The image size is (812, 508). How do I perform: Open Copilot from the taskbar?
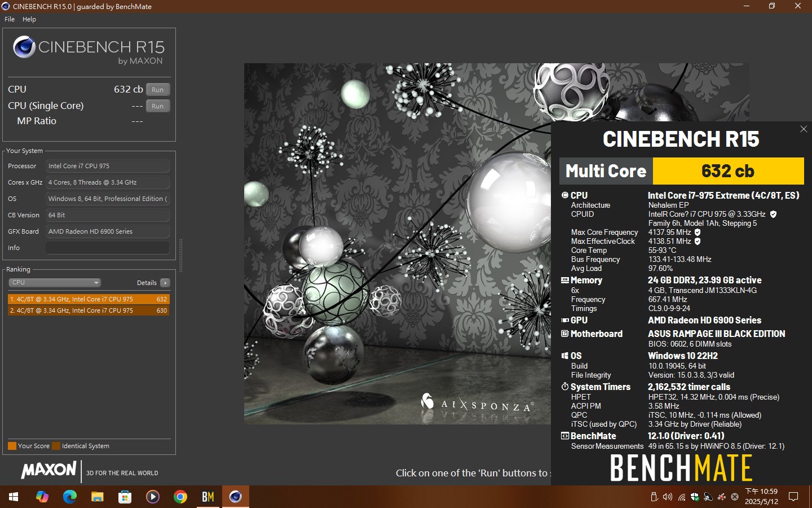tap(42, 497)
